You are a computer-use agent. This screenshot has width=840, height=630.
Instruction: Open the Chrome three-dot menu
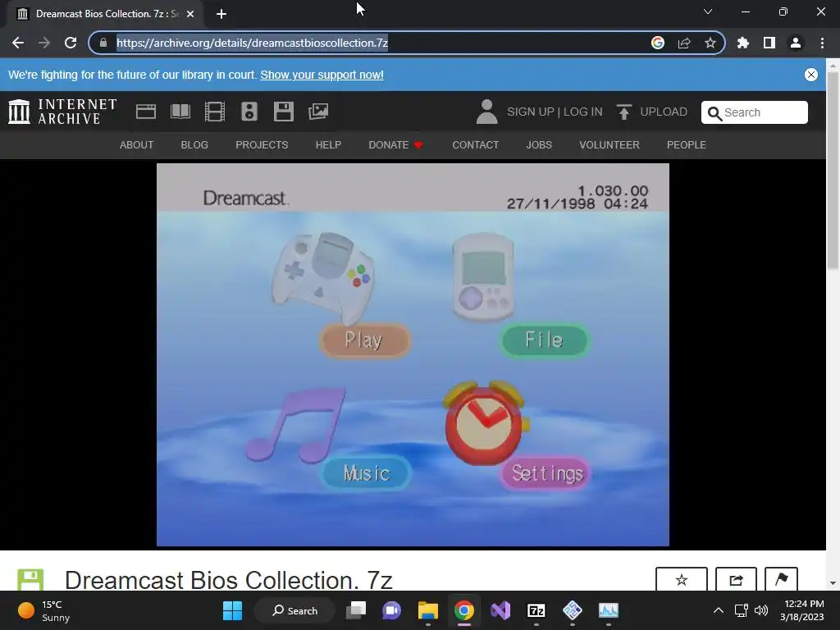point(822,43)
